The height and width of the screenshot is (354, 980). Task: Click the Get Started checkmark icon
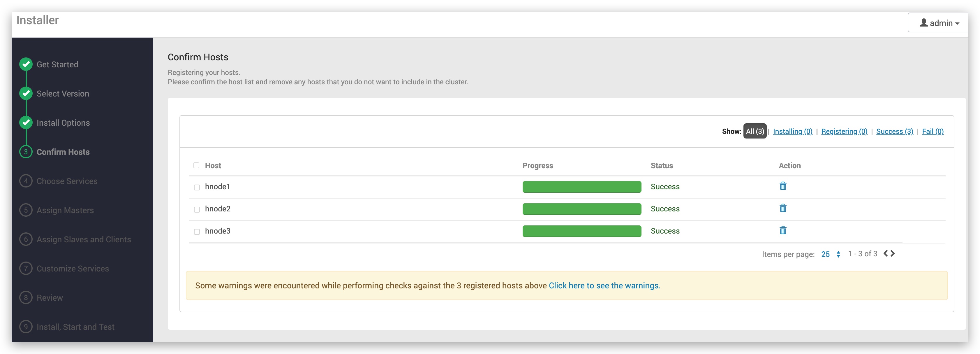coord(26,64)
